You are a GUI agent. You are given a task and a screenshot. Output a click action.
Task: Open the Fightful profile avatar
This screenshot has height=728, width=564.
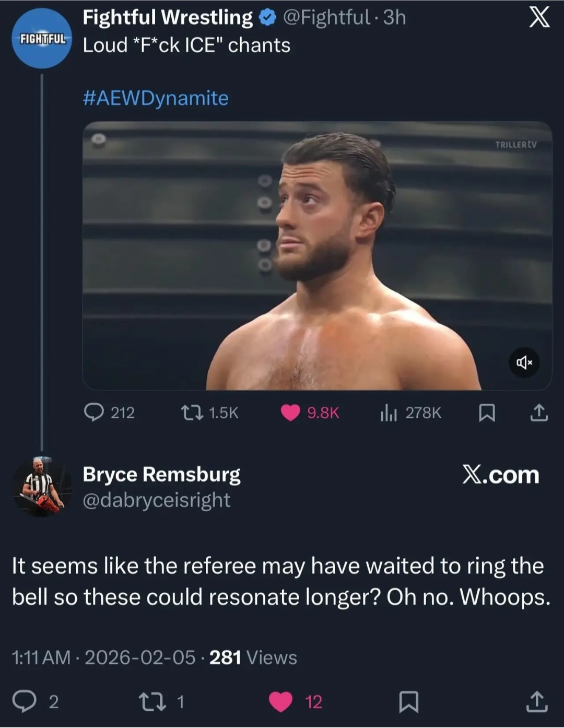coord(42,39)
